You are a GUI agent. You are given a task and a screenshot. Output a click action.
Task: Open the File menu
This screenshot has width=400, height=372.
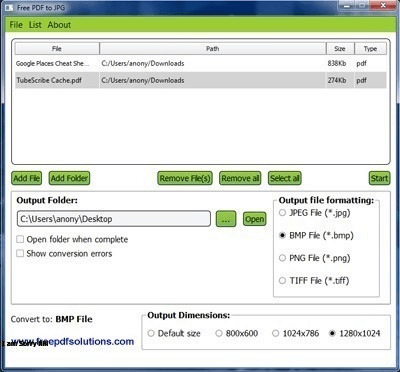click(x=16, y=25)
